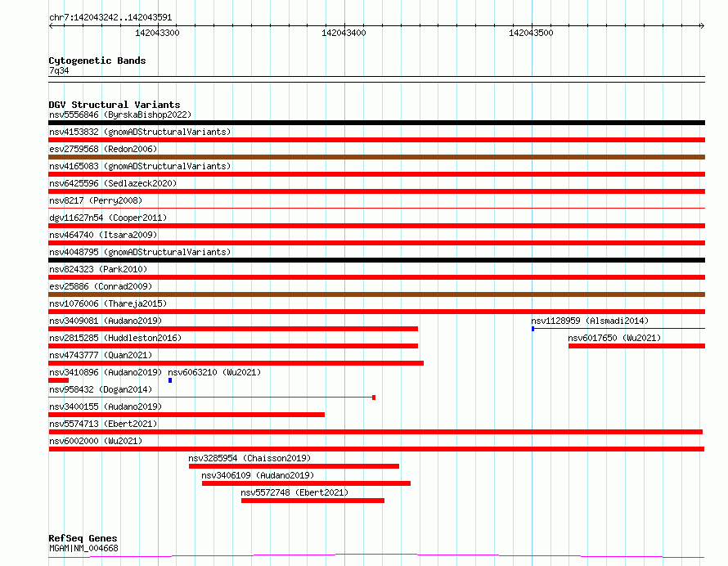Click the left arrow end of the ruler
This screenshot has height=566, width=728.
click(x=51, y=26)
